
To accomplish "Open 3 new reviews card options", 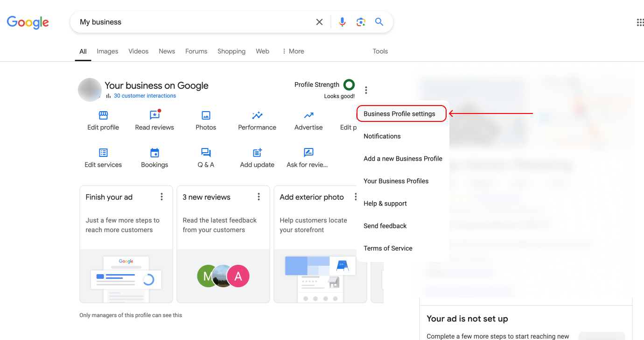I will [x=259, y=197].
